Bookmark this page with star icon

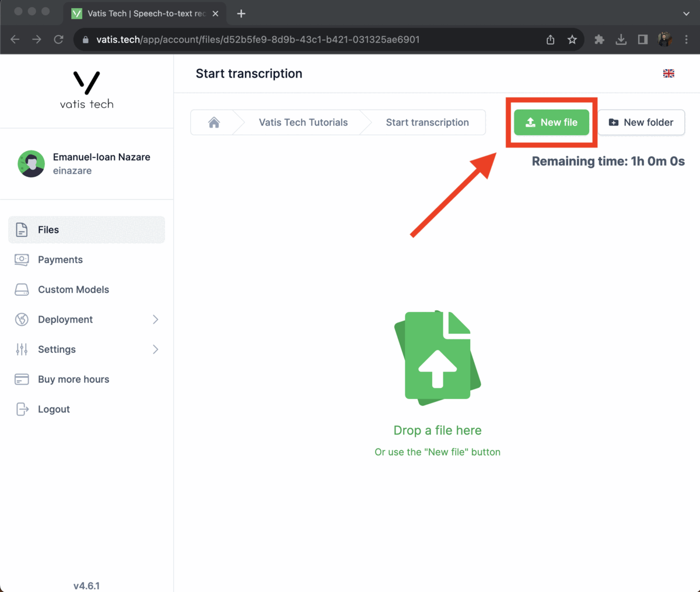coord(572,40)
